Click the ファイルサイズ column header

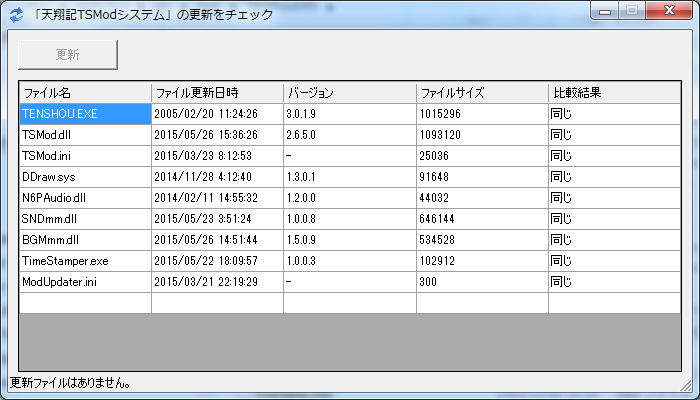pos(481,93)
